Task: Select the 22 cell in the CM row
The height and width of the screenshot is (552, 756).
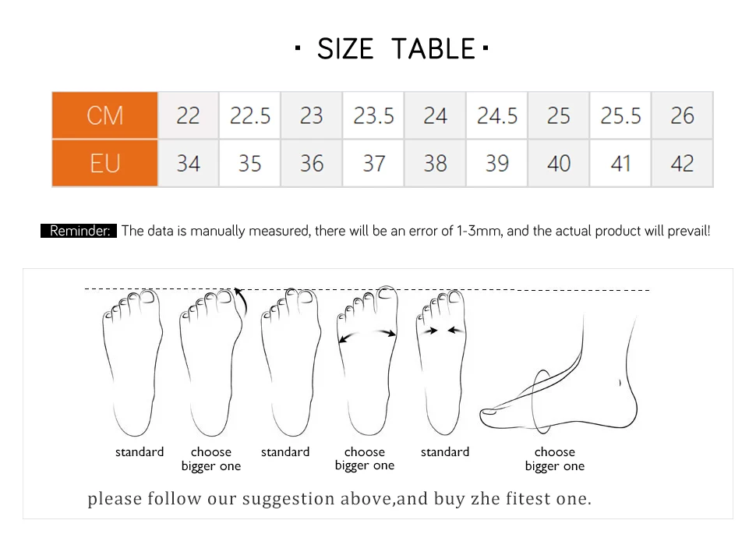Action: (188, 115)
